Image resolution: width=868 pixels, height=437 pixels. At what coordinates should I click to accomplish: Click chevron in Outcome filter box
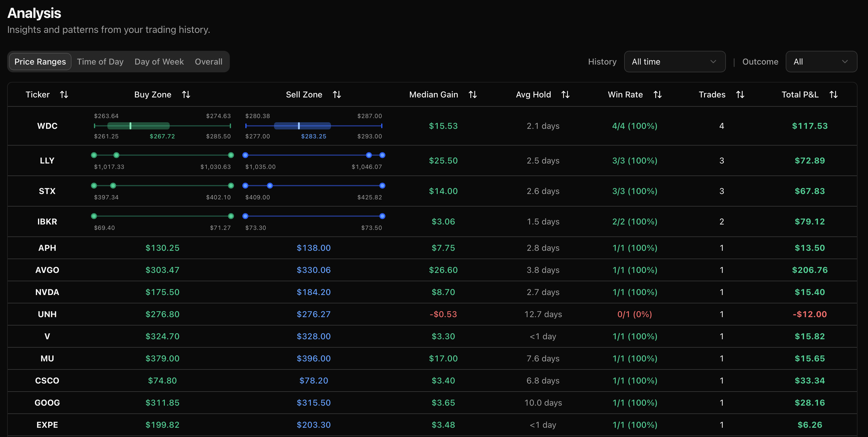click(844, 62)
